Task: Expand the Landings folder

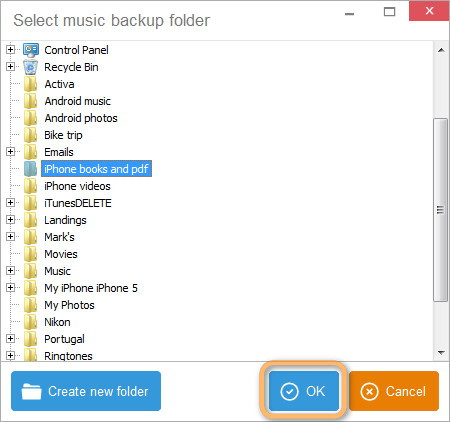Action: [10, 220]
